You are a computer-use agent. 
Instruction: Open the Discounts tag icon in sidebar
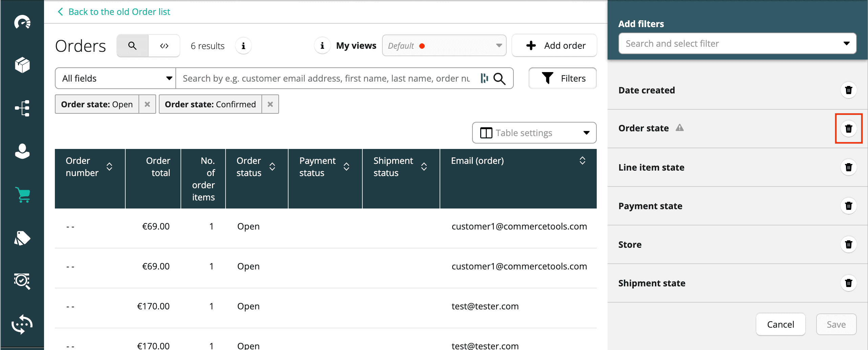click(x=22, y=238)
